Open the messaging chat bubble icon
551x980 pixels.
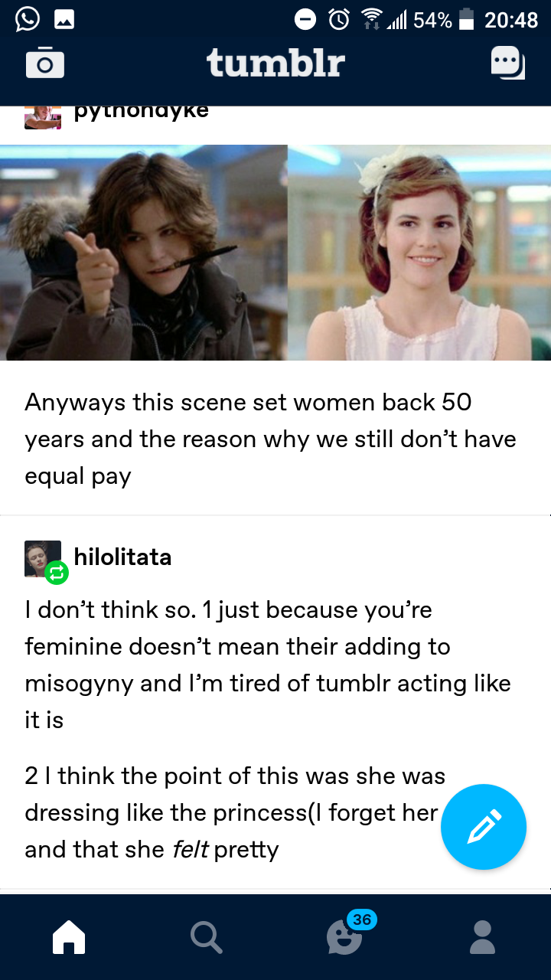point(508,63)
